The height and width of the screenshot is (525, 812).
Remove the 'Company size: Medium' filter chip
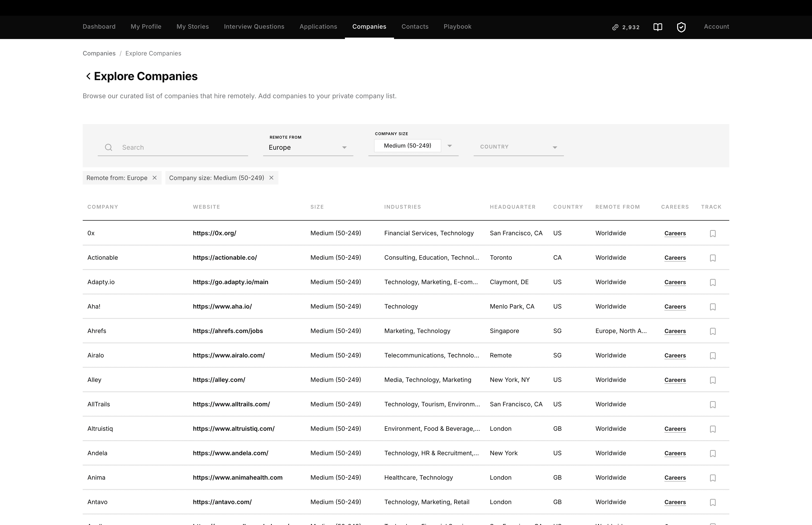click(x=272, y=178)
